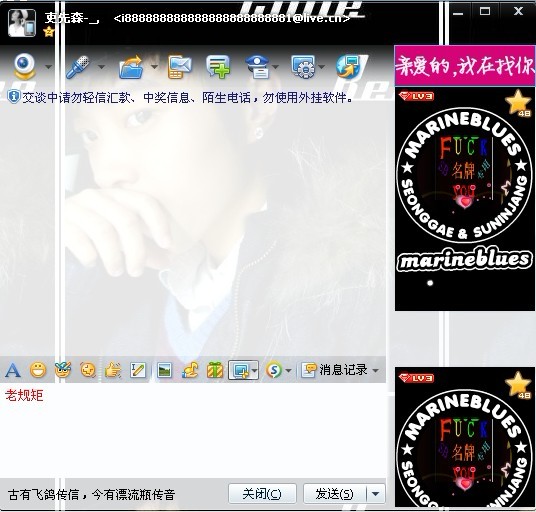Expand voice call options arrow
536x512 pixels.
pos(102,67)
